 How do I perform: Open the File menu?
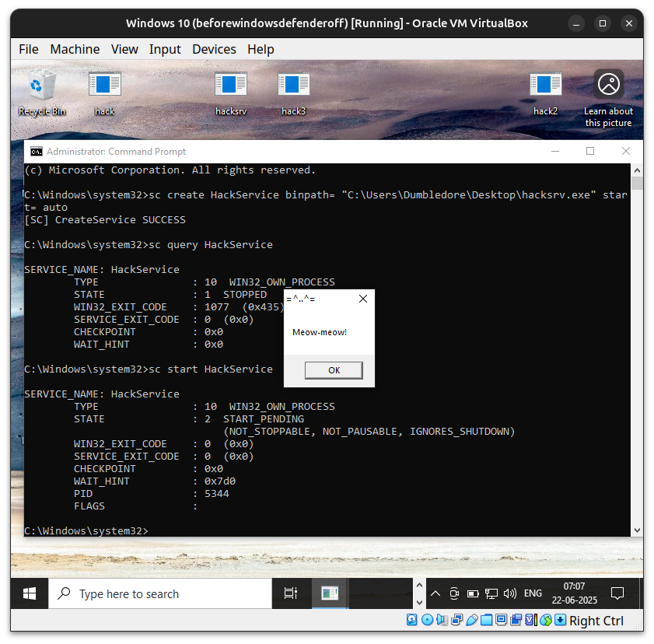click(28, 49)
